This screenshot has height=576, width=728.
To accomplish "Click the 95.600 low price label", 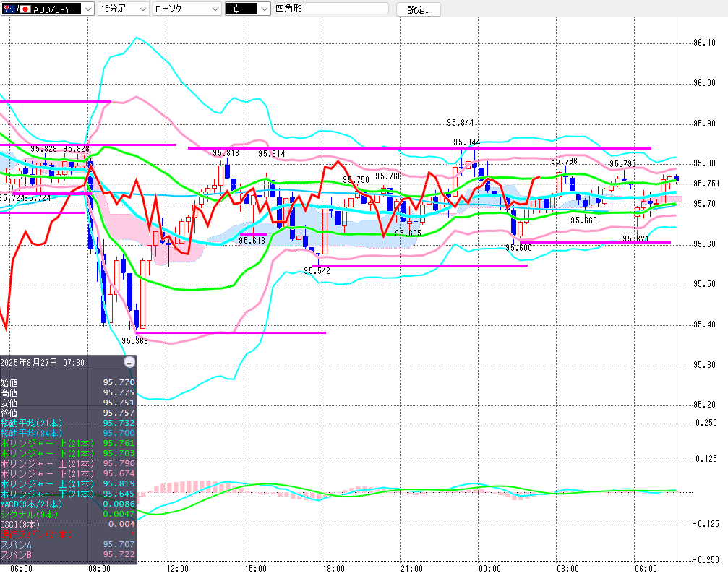I will (518, 248).
